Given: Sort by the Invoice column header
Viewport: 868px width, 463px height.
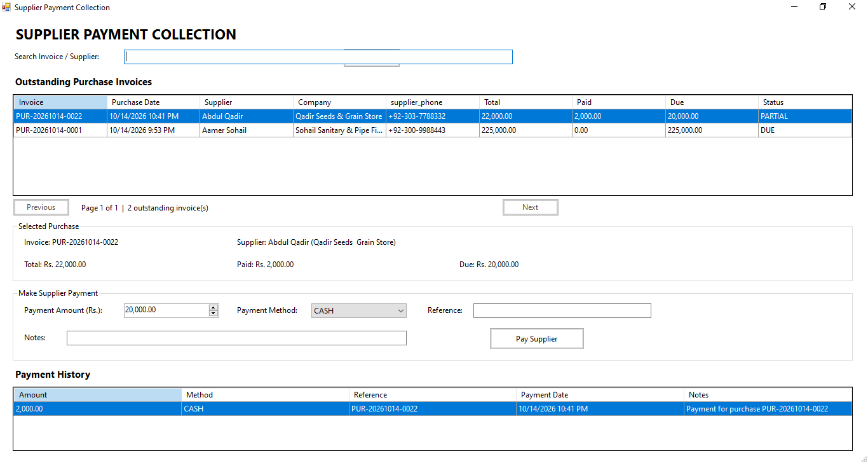Looking at the screenshot, I should (x=60, y=102).
